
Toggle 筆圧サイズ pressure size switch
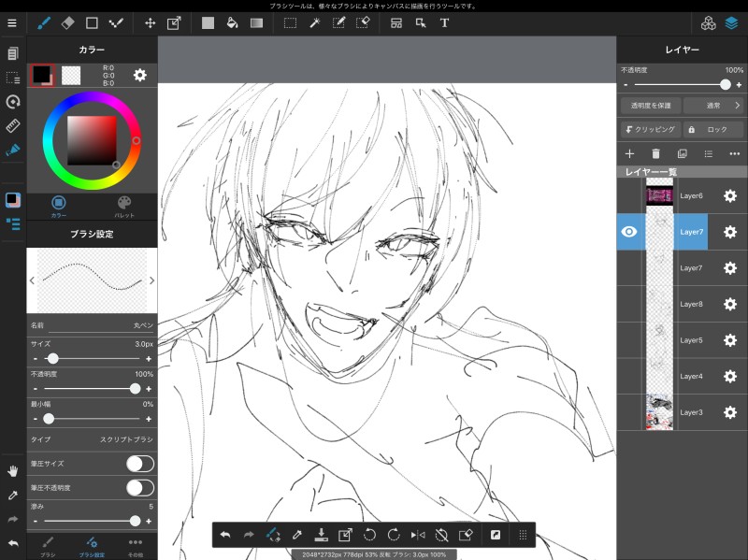tap(140, 464)
